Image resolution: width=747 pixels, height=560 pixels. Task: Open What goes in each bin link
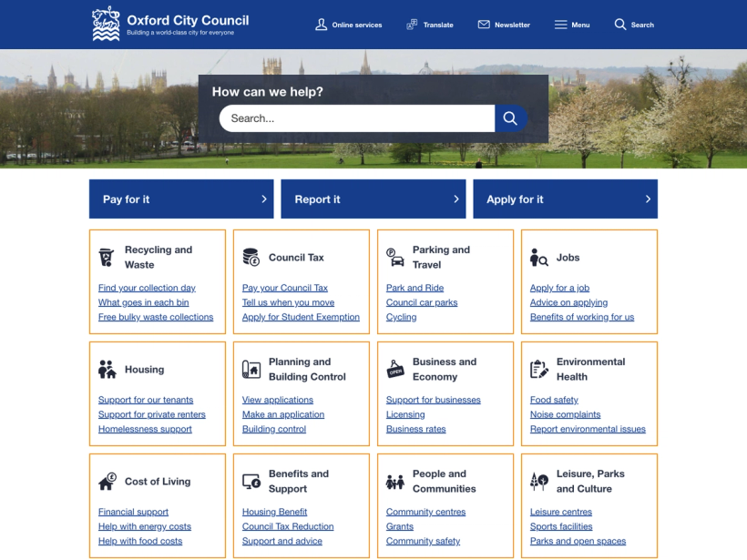click(x=143, y=302)
